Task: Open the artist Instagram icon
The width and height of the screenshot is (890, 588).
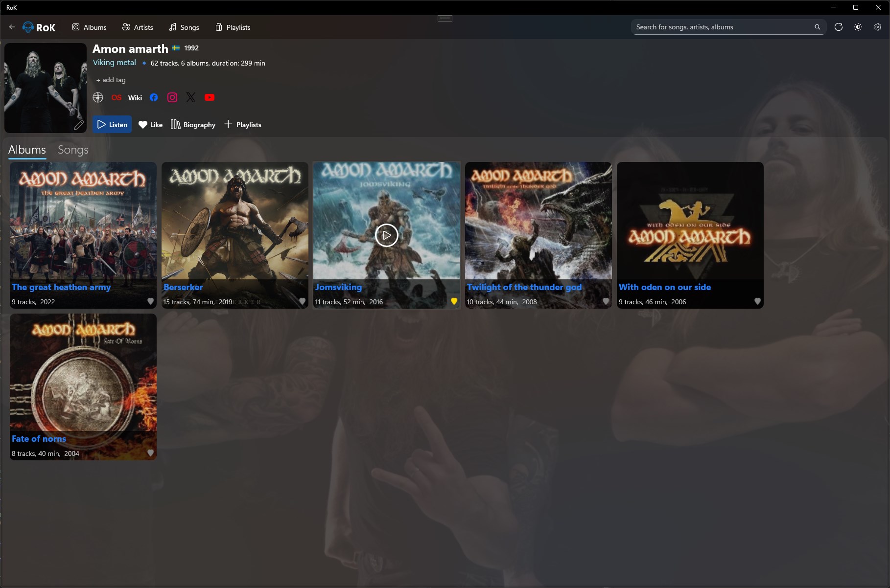Action: 172,97
